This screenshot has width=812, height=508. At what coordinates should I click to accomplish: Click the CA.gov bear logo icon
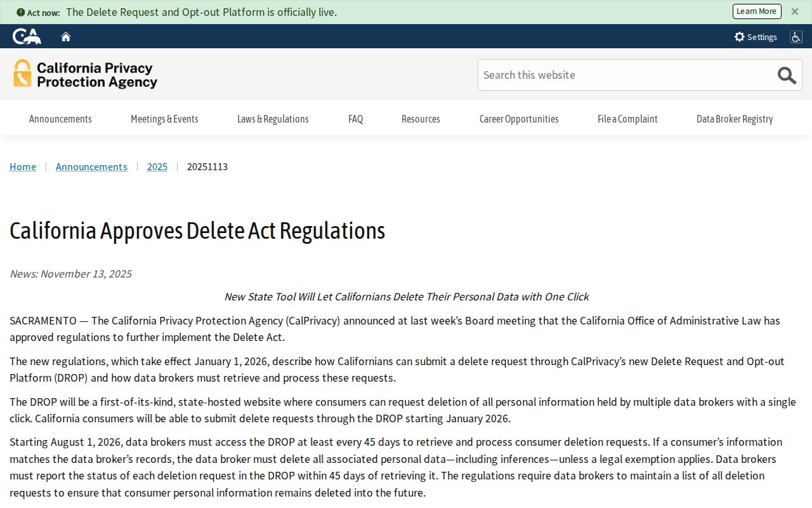coord(27,36)
